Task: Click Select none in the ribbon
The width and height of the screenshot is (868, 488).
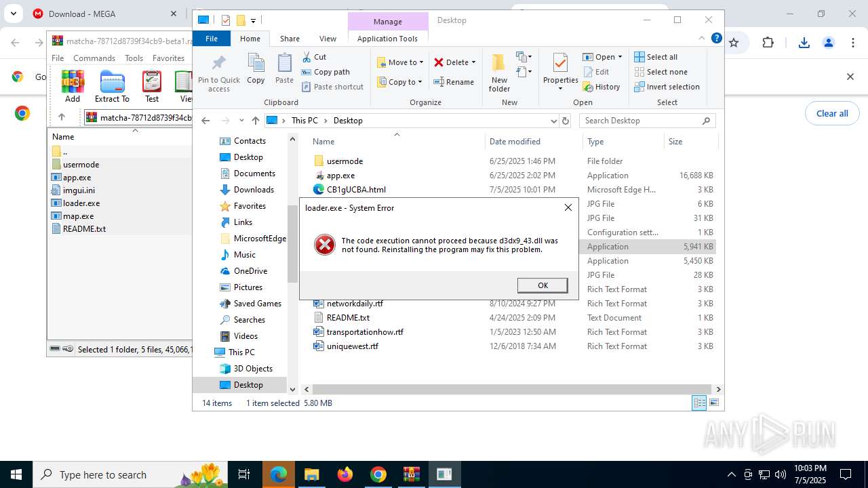Action: click(x=660, y=72)
